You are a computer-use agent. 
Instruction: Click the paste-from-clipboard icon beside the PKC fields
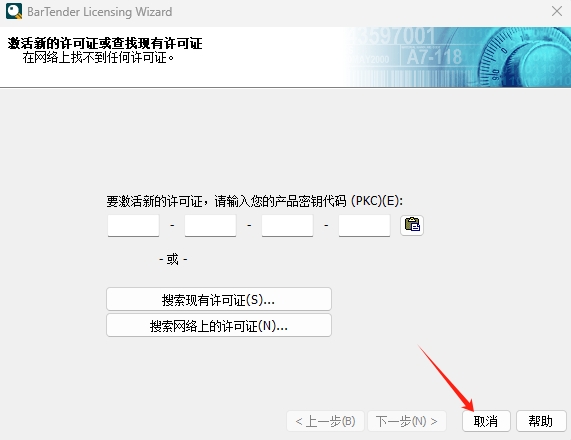(x=411, y=225)
